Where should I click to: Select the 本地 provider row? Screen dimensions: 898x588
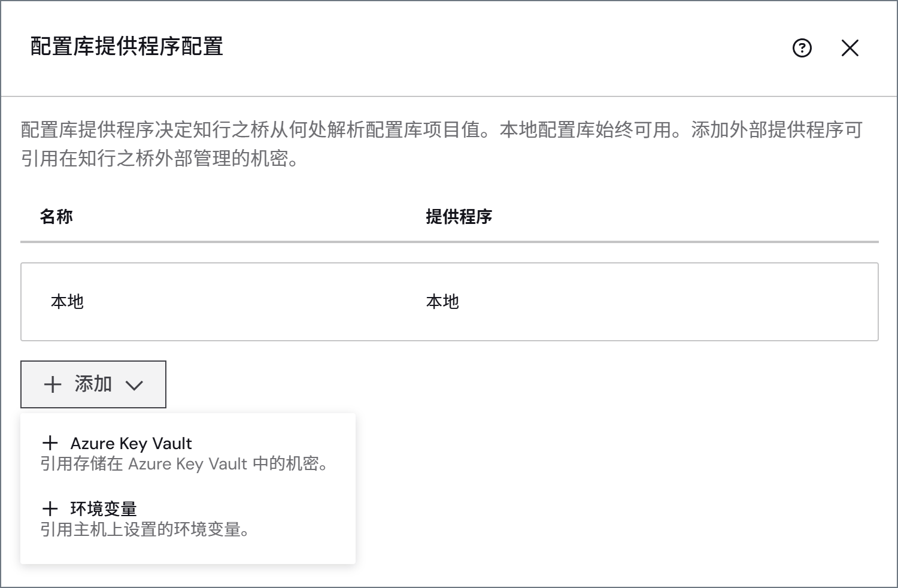[450, 302]
